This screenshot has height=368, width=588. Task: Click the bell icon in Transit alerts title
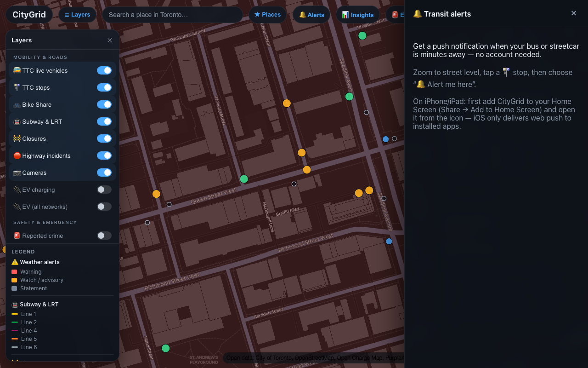coord(418,14)
